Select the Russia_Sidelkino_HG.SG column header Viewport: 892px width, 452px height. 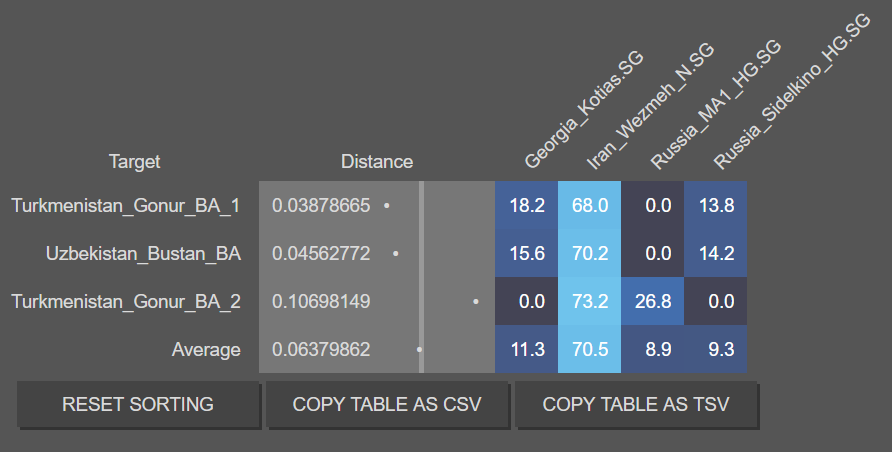coord(791,92)
